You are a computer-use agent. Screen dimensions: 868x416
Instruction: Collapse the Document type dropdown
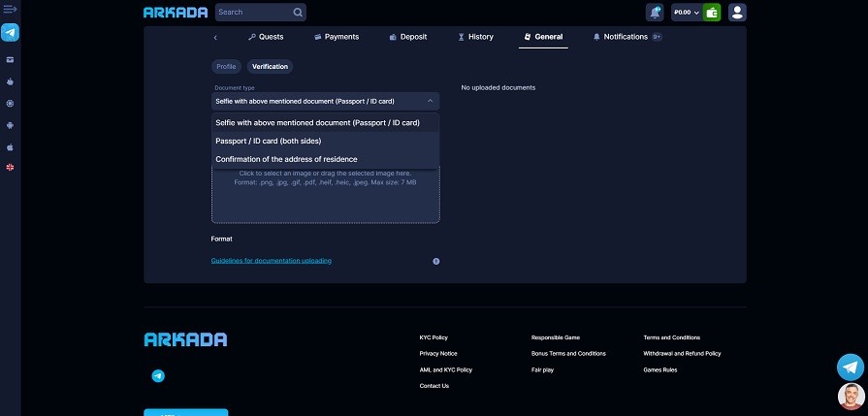point(430,101)
